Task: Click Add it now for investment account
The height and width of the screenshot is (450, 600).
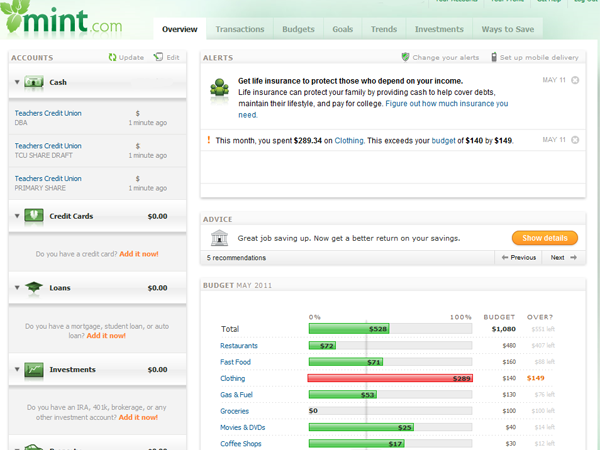Action: (x=138, y=417)
